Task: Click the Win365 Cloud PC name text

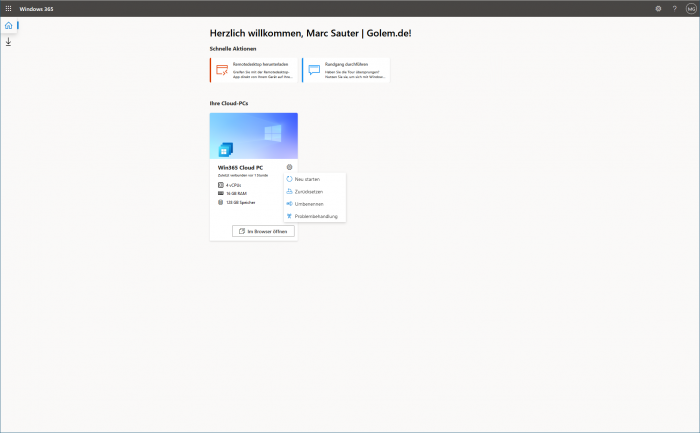Action: (240, 168)
